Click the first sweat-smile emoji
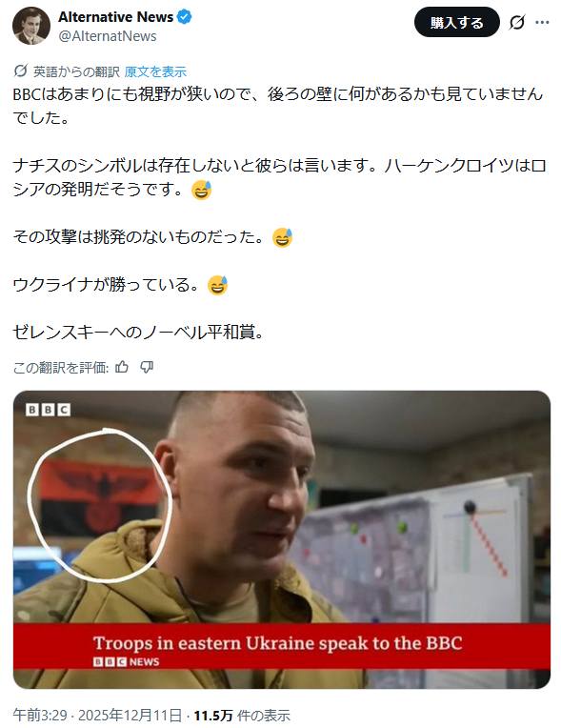This screenshot has height=728, width=561. pos(201,190)
